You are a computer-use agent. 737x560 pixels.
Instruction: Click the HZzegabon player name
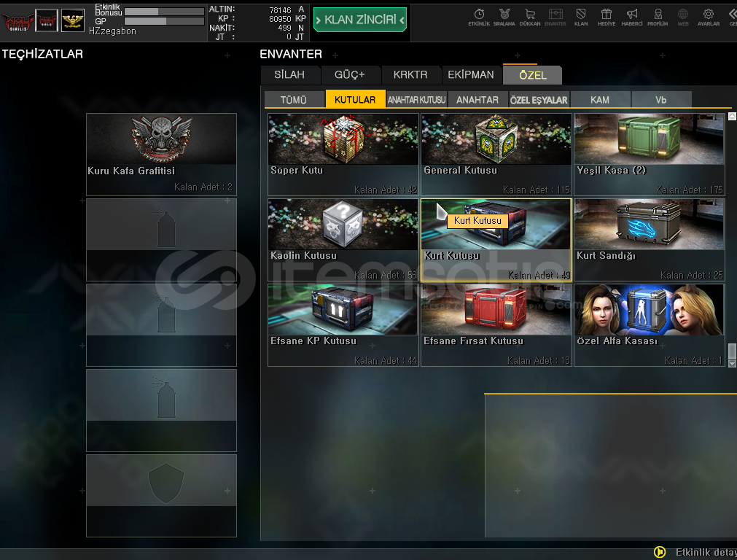[112, 31]
